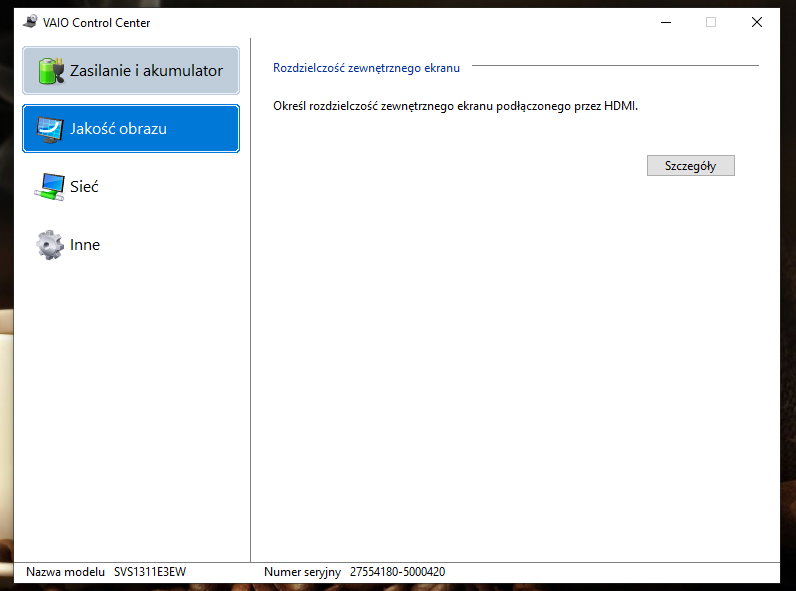Click the Nazwa modelu label
This screenshot has height=591, width=796.
(x=65, y=572)
